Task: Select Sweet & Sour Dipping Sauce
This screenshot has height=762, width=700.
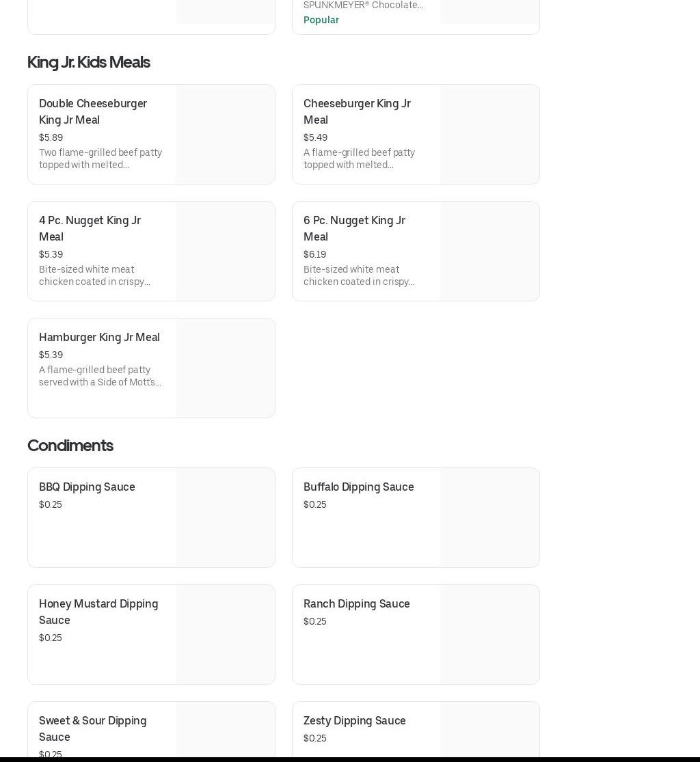Action: [x=92, y=729]
